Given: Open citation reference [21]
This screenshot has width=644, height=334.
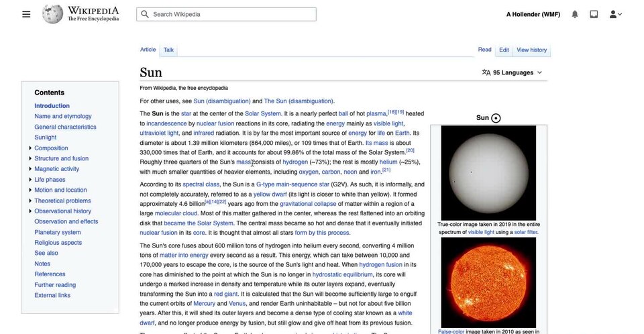Looking at the screenshot, I should click(x=386, y=170).
